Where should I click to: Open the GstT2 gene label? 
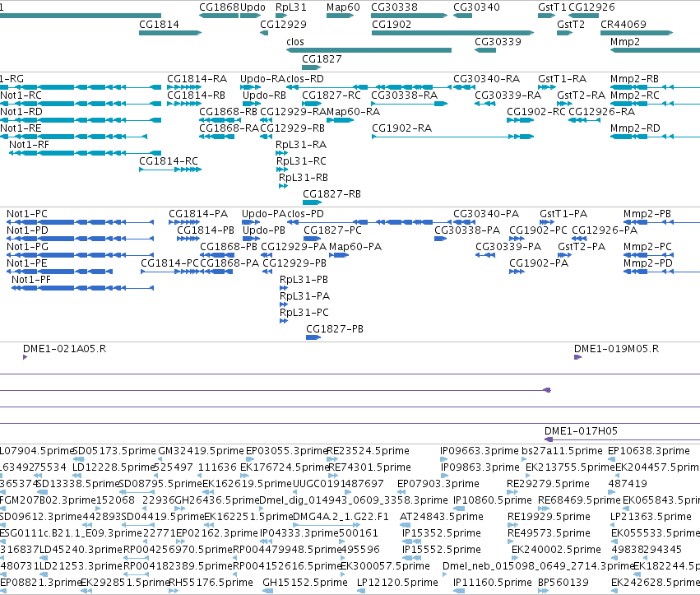(x=571, y=24)
